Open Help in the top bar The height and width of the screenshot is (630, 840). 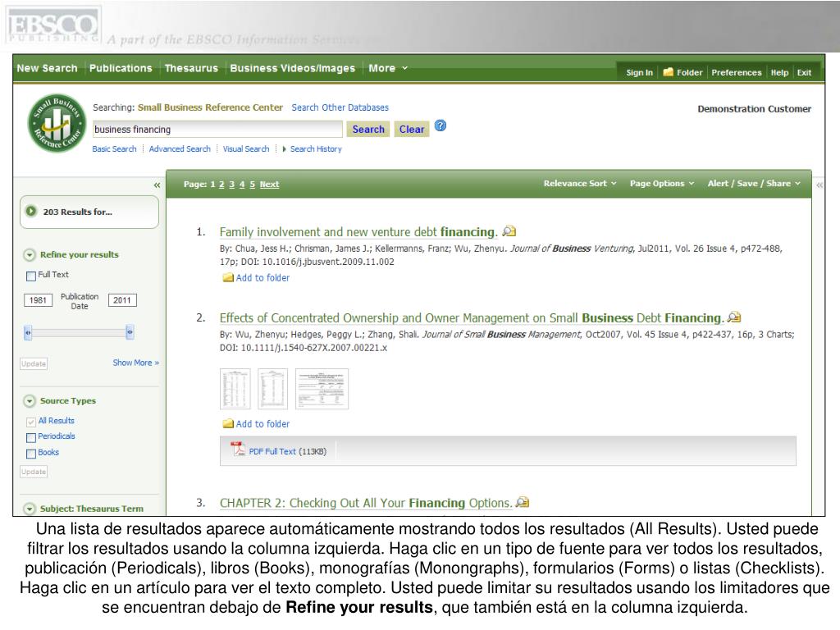[x=779, y=72]
